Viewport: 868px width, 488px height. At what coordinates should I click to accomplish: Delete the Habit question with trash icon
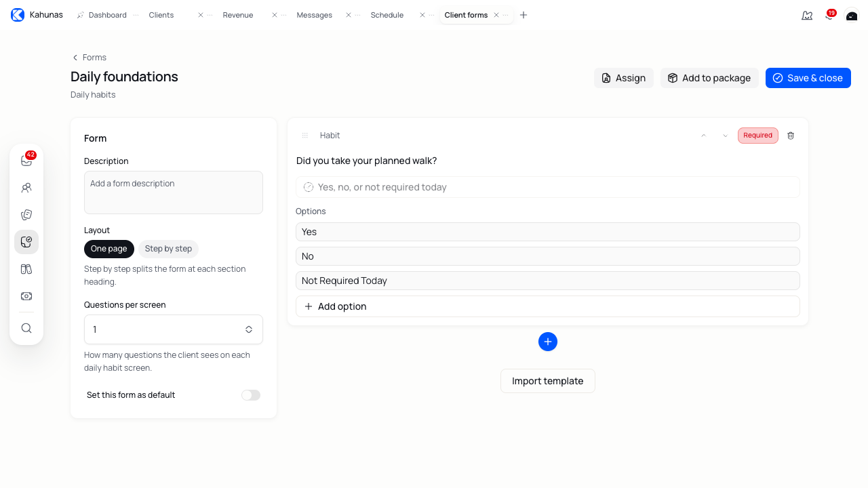(791, 136)
